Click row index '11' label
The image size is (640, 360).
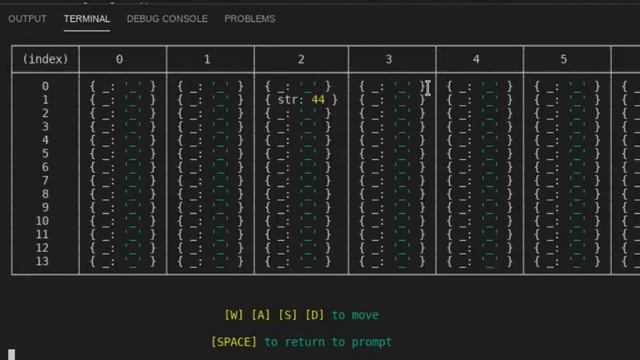coord(42,234)
